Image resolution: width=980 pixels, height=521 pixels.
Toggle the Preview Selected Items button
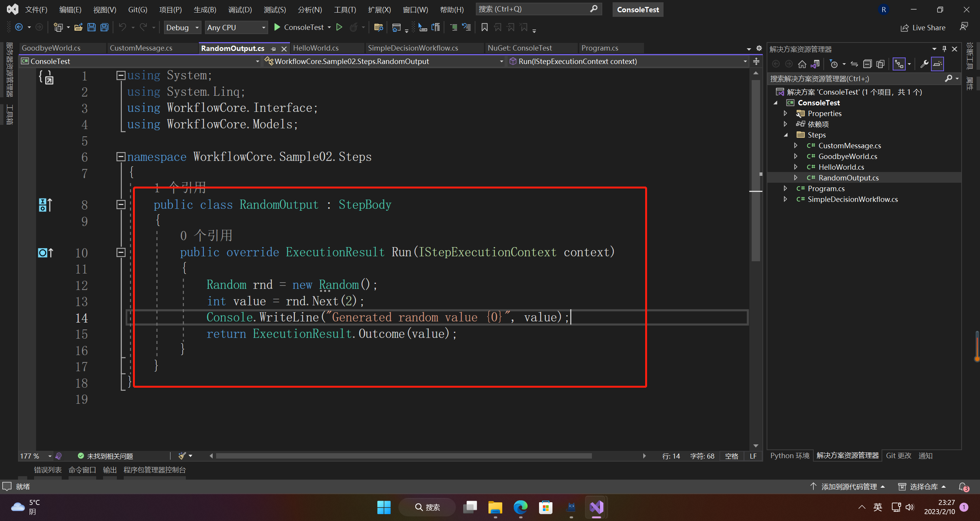point(937,64)
